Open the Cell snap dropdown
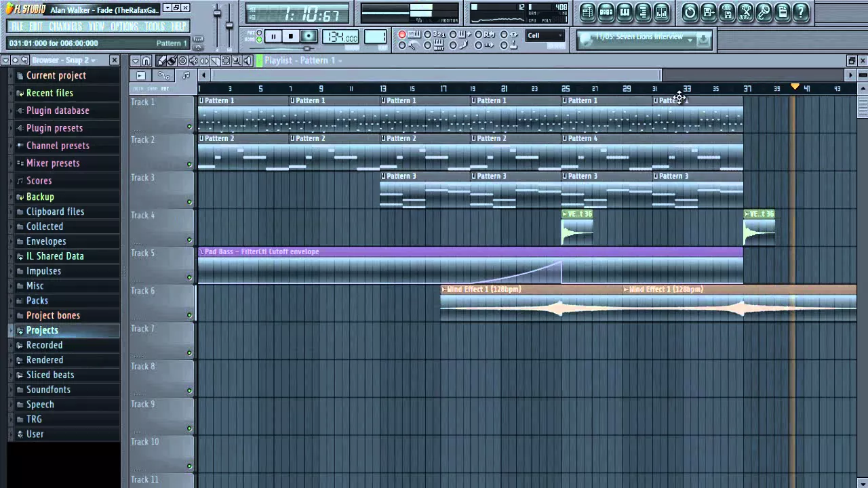Viewport: 868px width, 488px height. (545, 35)
